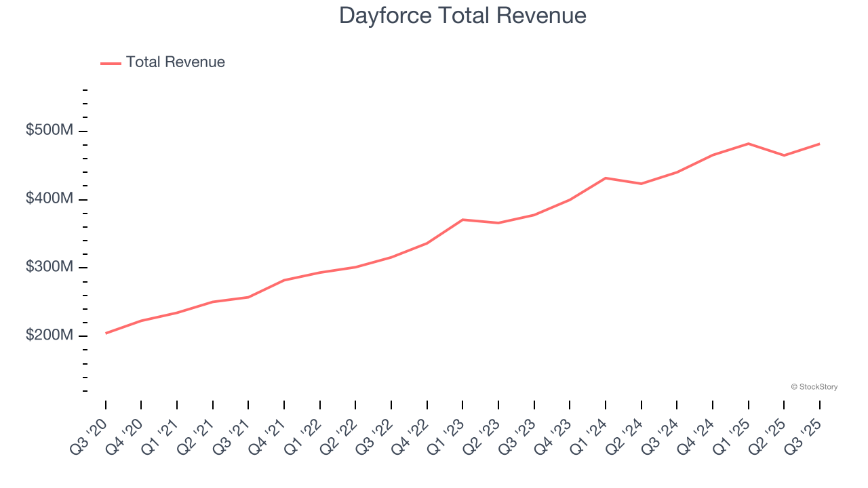
Task: Select the Q1 '23 spike on the line
Action: 462,220
